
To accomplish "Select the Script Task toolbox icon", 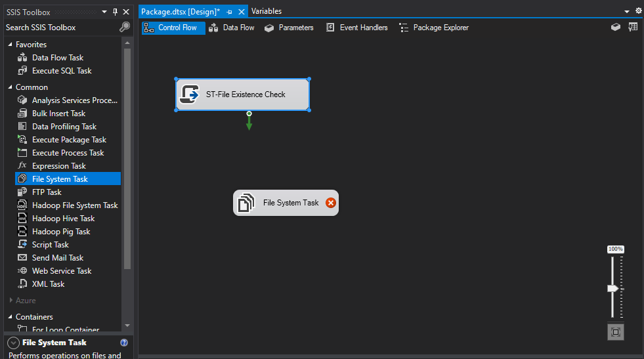I will pos(22,244).
